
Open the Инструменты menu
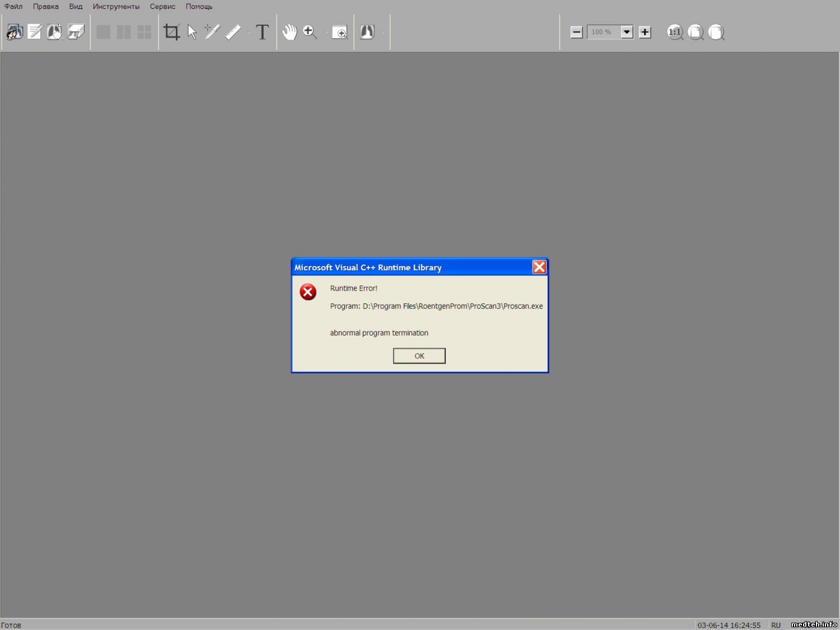[116, 7]
